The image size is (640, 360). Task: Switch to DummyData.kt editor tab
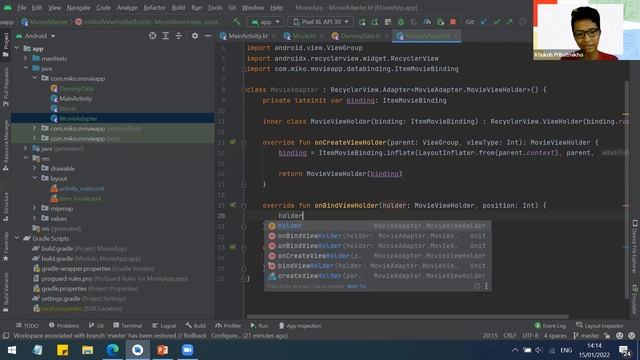pos(360,36)
